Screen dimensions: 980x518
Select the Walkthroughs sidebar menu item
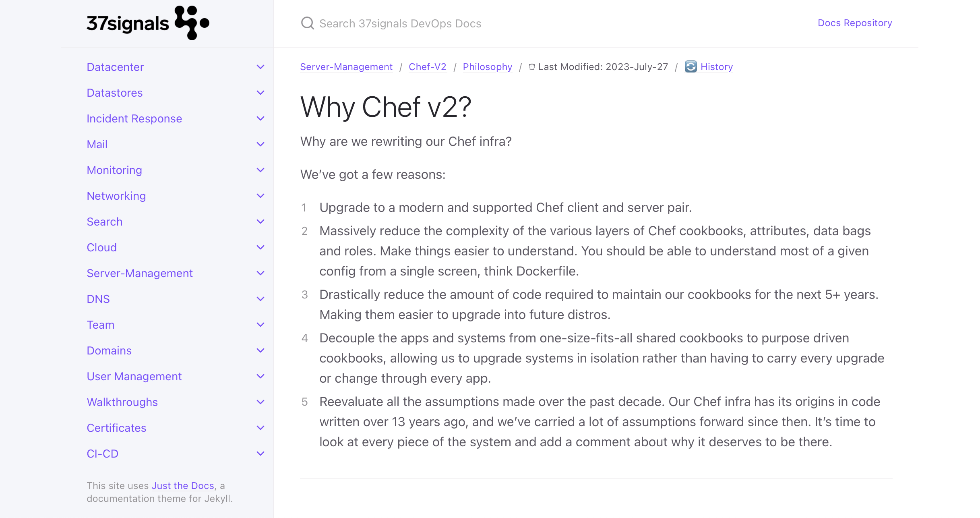click(x=122, y=402)
